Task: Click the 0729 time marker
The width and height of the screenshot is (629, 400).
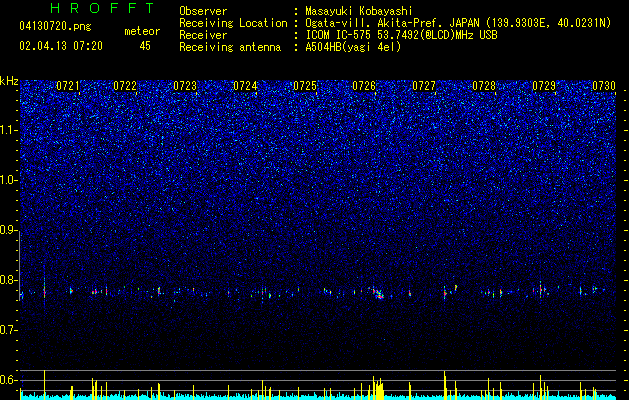Action: tap(544, 86)
